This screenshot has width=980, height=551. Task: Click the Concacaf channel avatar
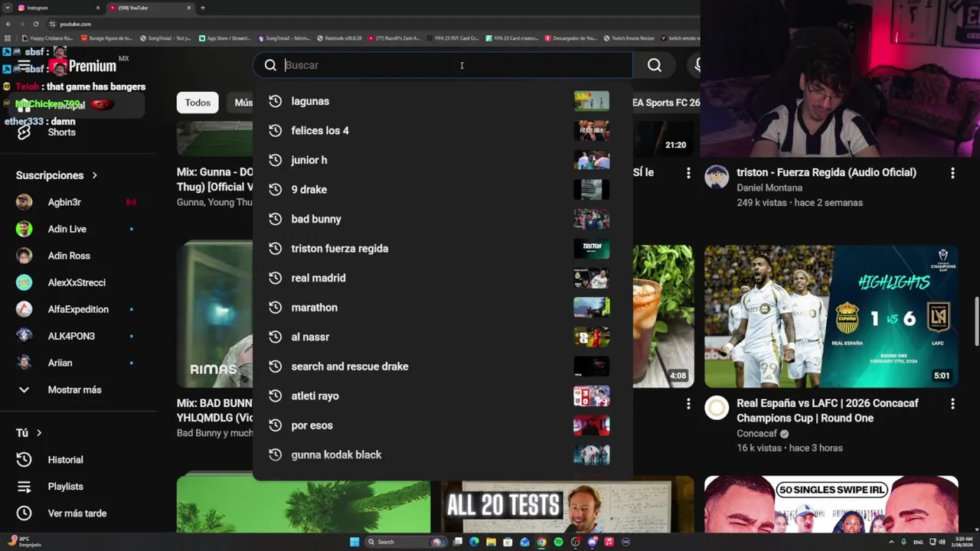click(717, 408)
